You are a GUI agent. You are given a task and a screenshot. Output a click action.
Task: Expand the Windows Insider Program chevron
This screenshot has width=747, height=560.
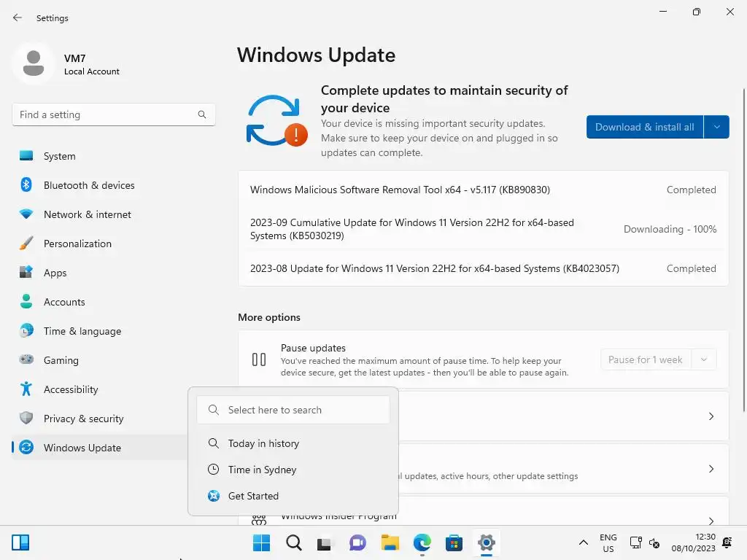click(711, 521)
